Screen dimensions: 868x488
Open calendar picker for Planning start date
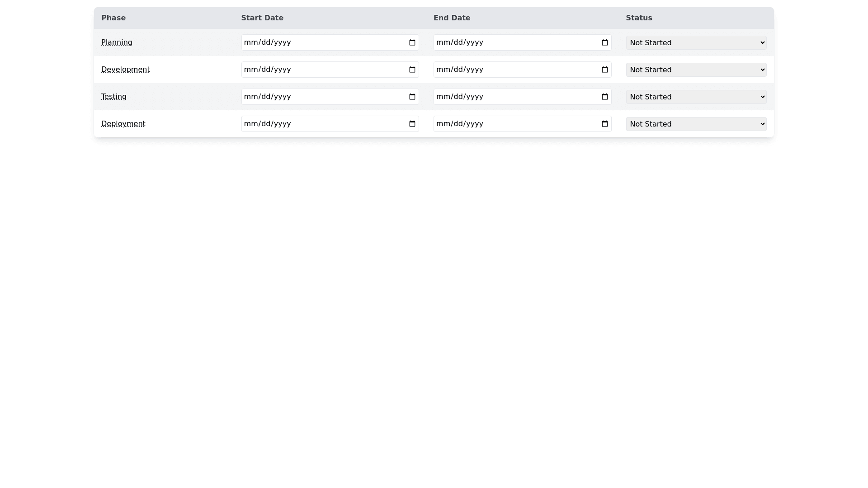[x=412, y=42]
